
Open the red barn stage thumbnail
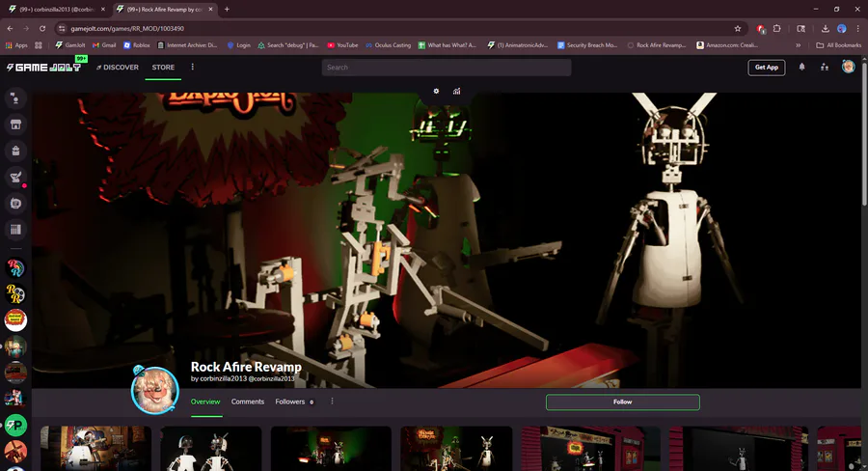(x=590, y=448)
